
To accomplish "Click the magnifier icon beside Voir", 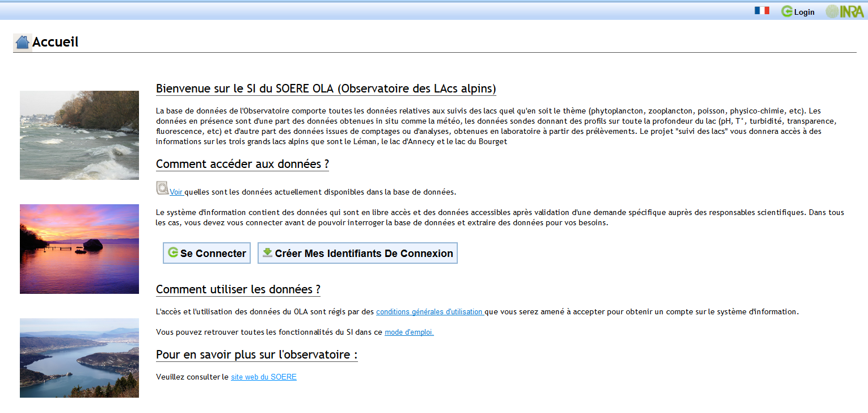I will [x=162, y=188].
